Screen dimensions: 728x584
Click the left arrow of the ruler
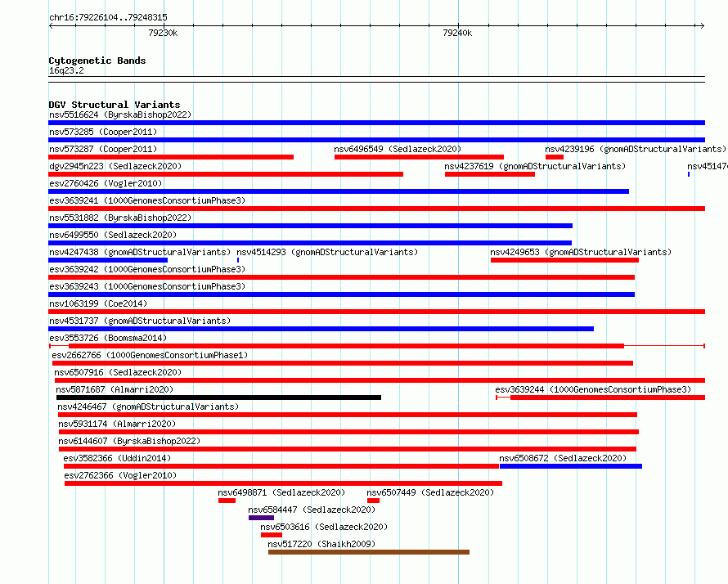(51, 26)
